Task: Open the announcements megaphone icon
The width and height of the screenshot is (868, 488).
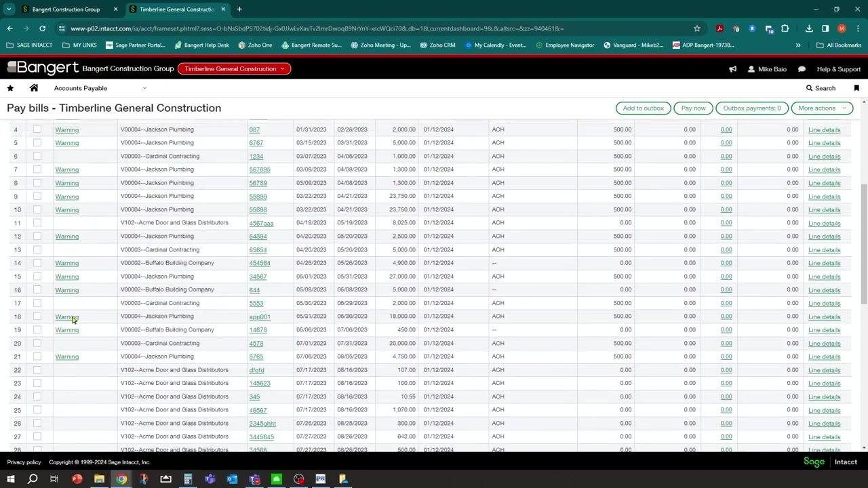Action: pyautogui.click(x=732, y=69)
